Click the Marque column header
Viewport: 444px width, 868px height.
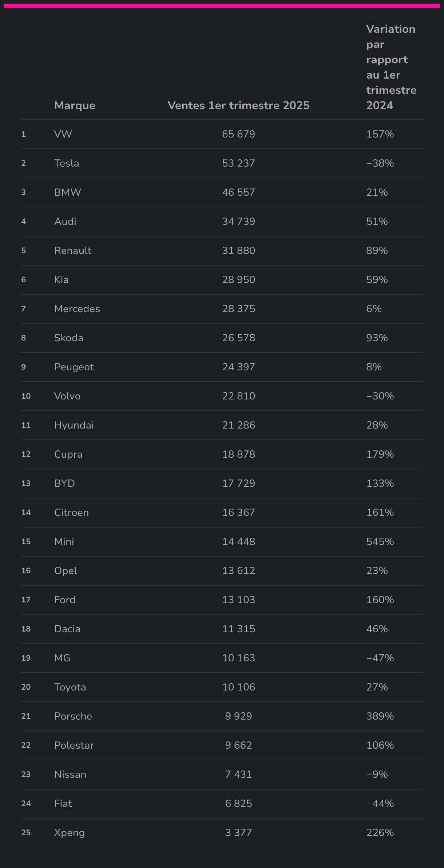(75, 105)
